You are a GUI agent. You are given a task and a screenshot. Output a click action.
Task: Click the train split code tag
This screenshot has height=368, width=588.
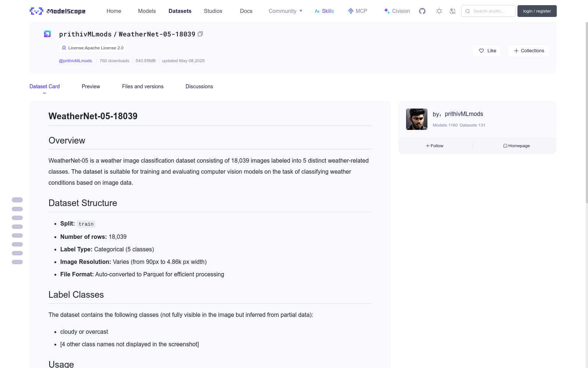[x=86, y=224]
